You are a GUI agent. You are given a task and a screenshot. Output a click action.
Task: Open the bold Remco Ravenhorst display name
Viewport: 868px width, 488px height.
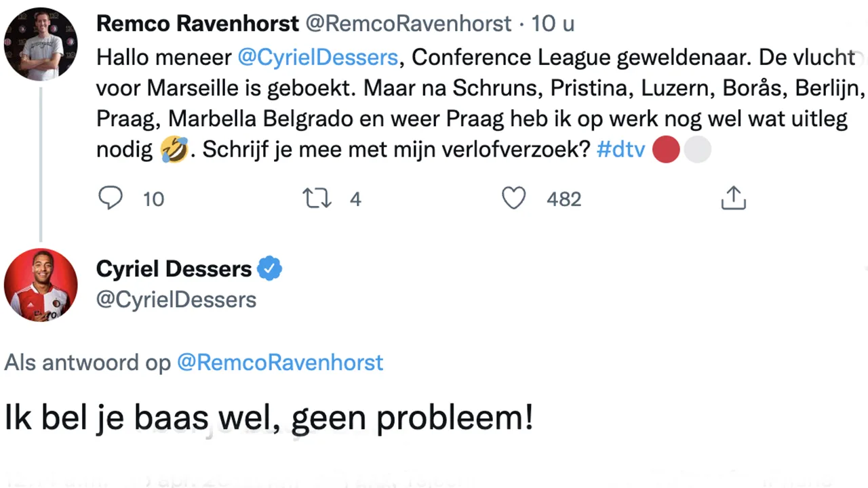click(x=197, y=24)
